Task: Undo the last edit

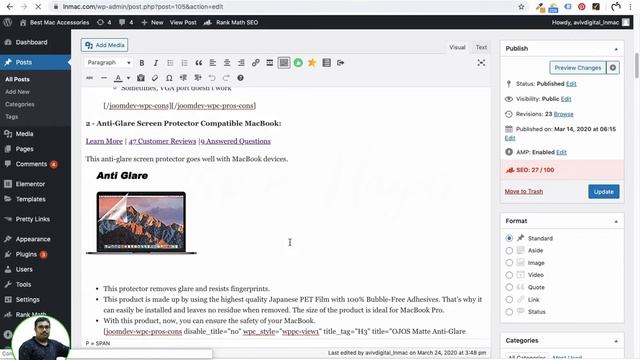Action: click(212, 78)
